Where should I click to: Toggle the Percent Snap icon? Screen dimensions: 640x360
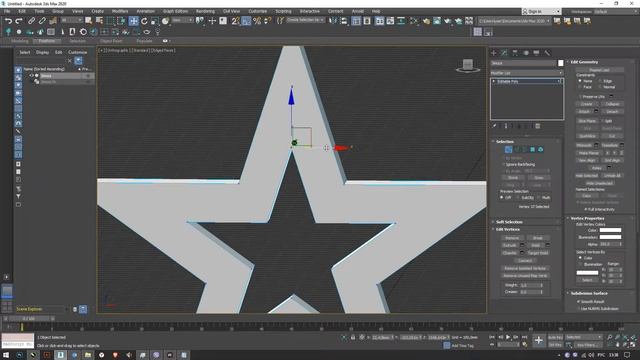(257, 21)
